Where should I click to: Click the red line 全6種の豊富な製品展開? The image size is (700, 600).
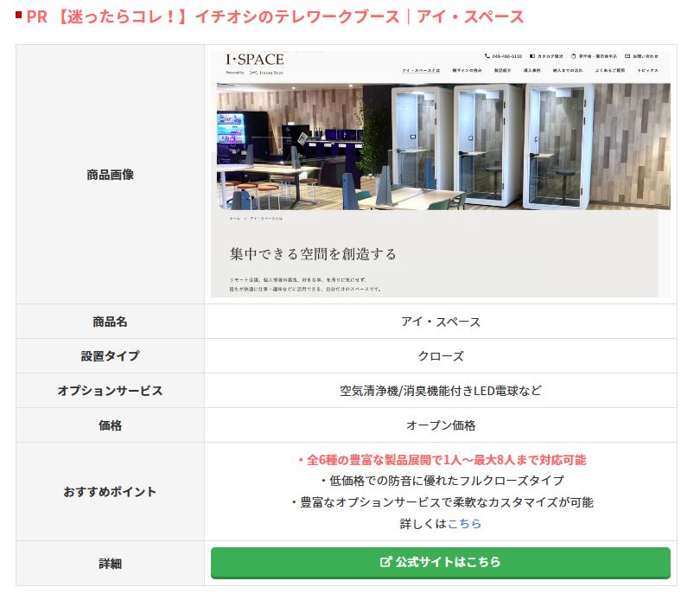pyautogui.click(x=441, y=460)
